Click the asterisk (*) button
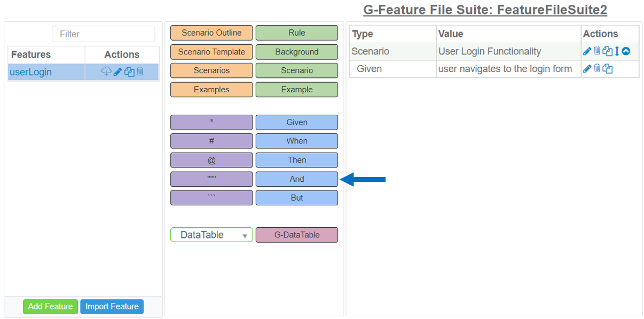 [211, 122]
